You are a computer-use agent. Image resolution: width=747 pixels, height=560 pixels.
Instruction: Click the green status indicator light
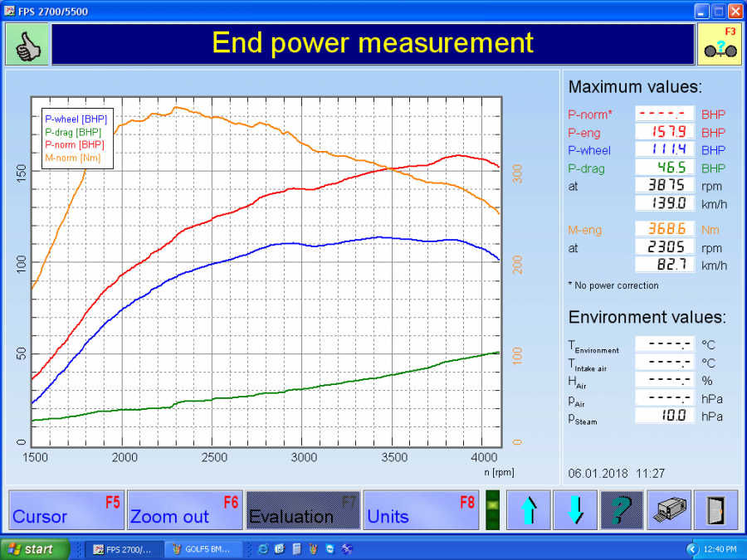(x=493, y=509)
